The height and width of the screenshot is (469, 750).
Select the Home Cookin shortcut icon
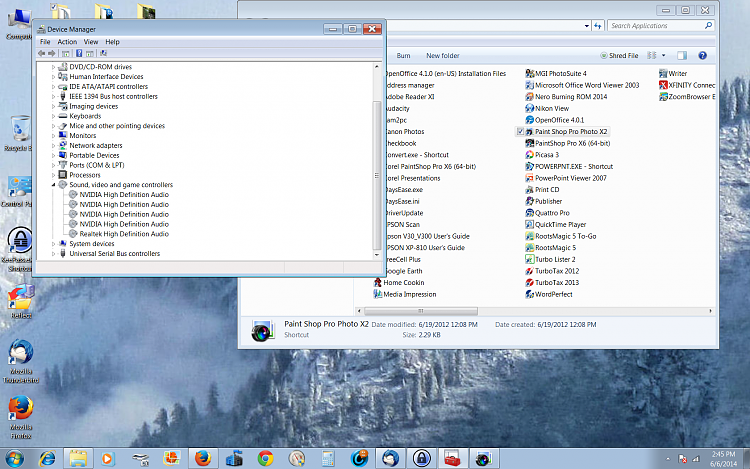coord(378,283)
